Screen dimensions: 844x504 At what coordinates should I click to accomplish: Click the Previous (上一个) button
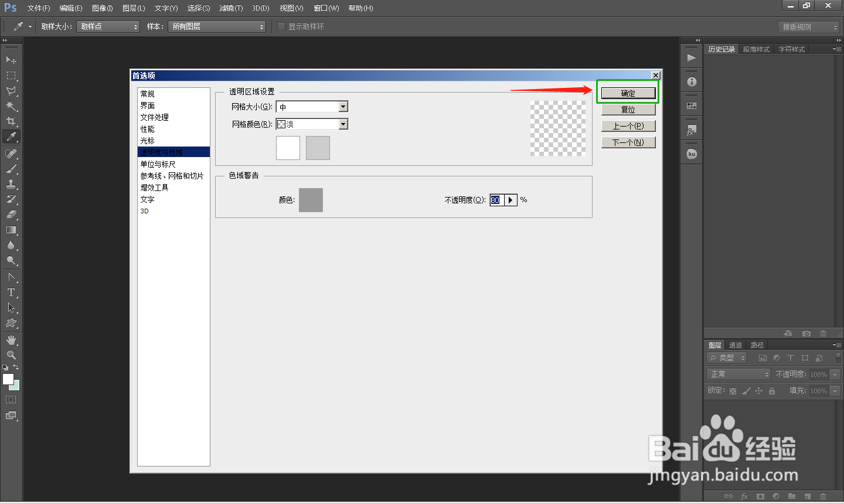(x=628, y=126)
